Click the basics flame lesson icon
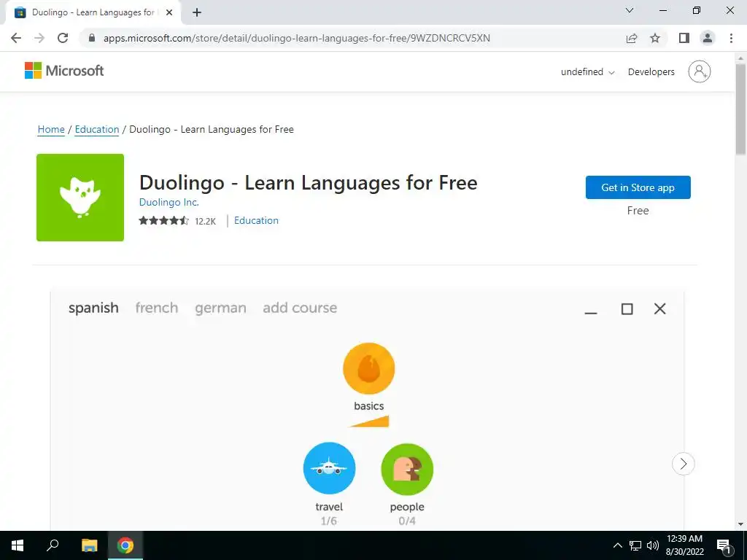 (x=368, y=368)
